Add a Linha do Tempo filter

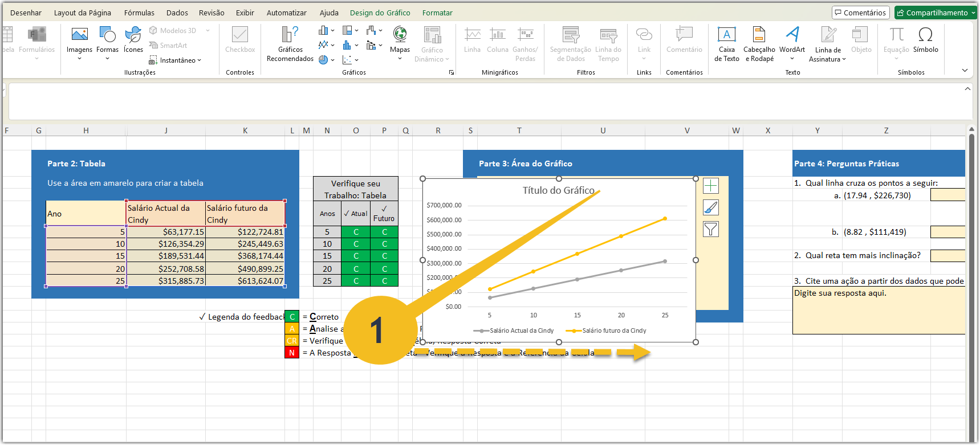click(x=608, y=44)
